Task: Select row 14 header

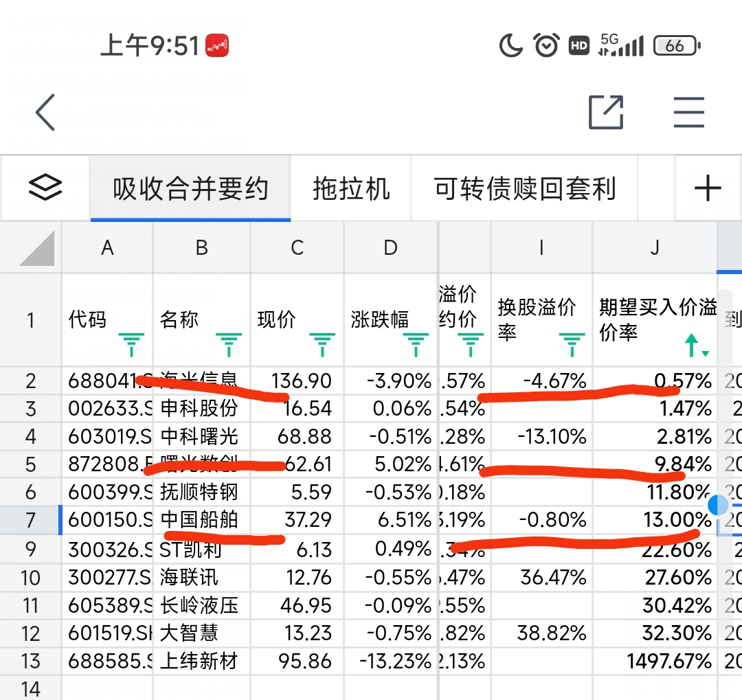Action: click(31, 688)
